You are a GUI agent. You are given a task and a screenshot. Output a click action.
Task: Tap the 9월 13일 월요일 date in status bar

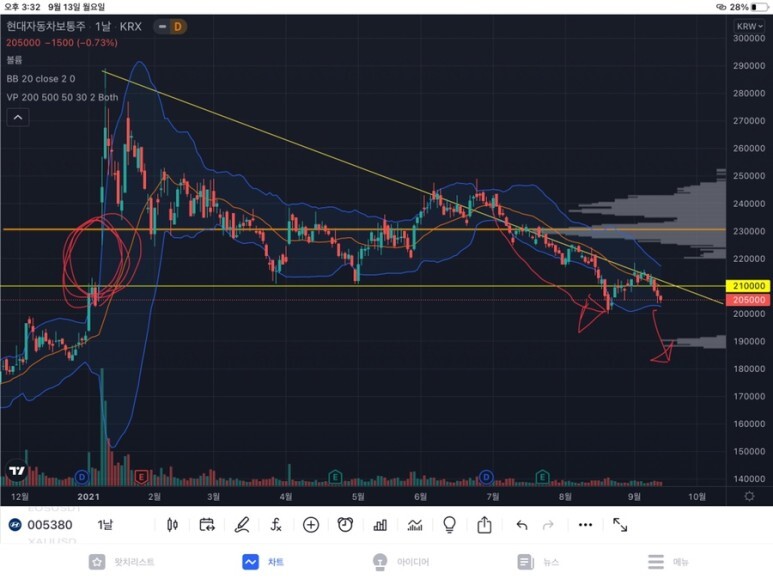coord(76,7)
